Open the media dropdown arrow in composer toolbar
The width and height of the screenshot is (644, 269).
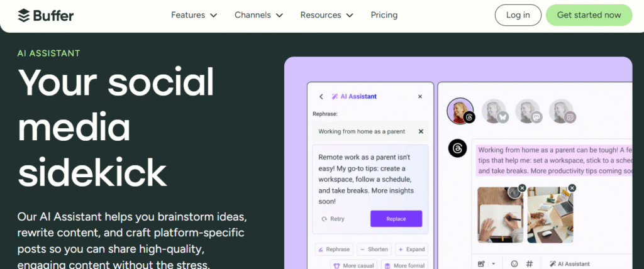coord(494,264)
